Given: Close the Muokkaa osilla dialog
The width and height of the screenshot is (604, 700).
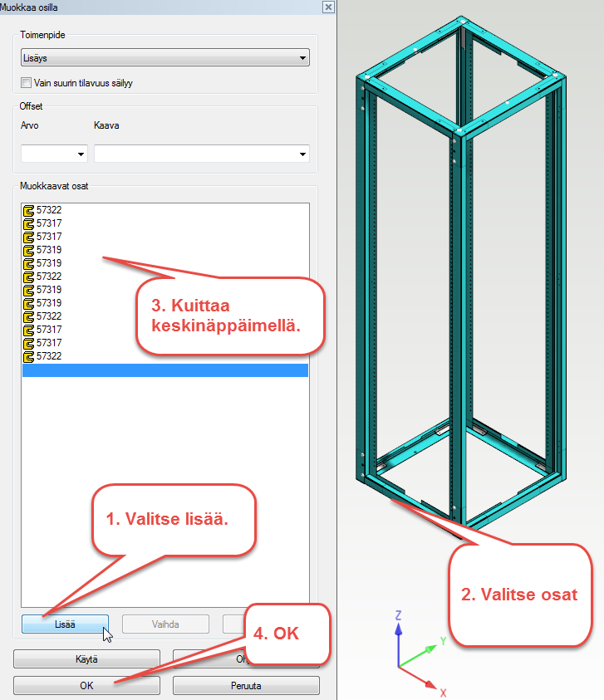Looking at the screenshot, I should click(x=328, y=7).
